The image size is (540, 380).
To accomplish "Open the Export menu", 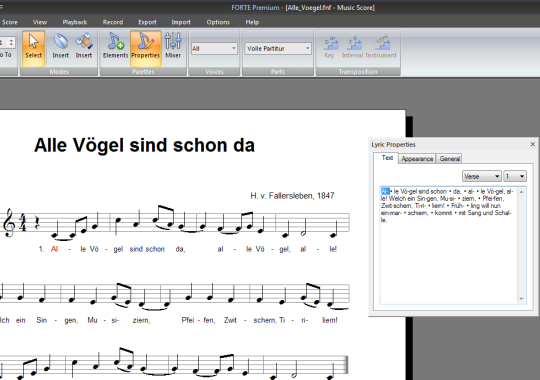I will pyautogui.click(x=147, y=22).
